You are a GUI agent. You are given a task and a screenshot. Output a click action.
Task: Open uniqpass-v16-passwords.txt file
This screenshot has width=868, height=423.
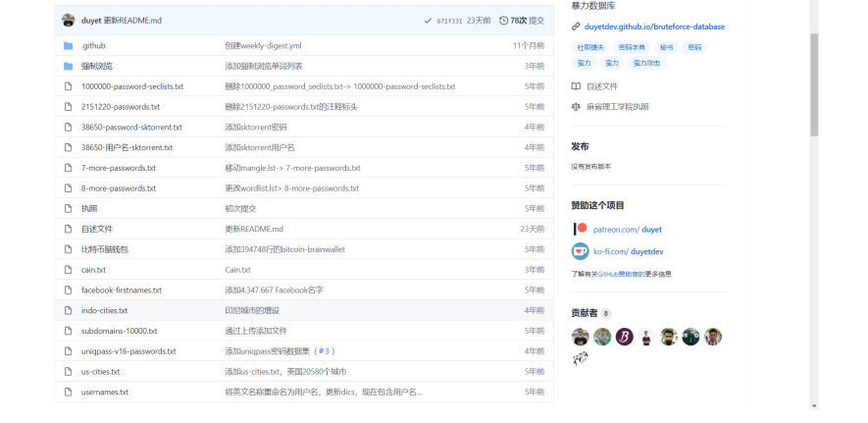pyautogui.click(x=129, y=351)
